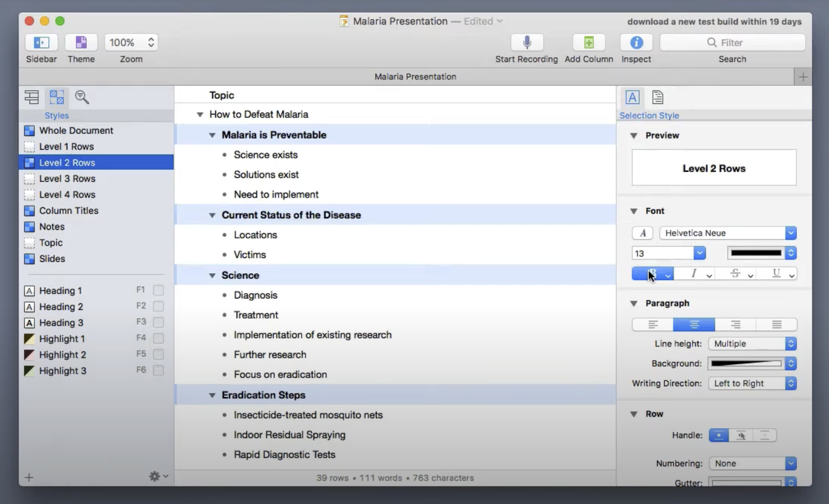Select the Level 1 Rows style
829x504 pixels.
click(x=96, y=146)
